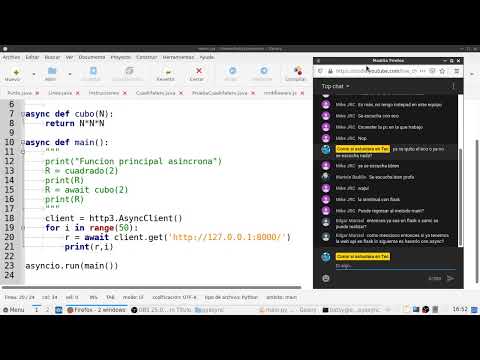480x360 pixels.
Task: Click the taskbar Menu button
Action: click(x=14, y=310)
